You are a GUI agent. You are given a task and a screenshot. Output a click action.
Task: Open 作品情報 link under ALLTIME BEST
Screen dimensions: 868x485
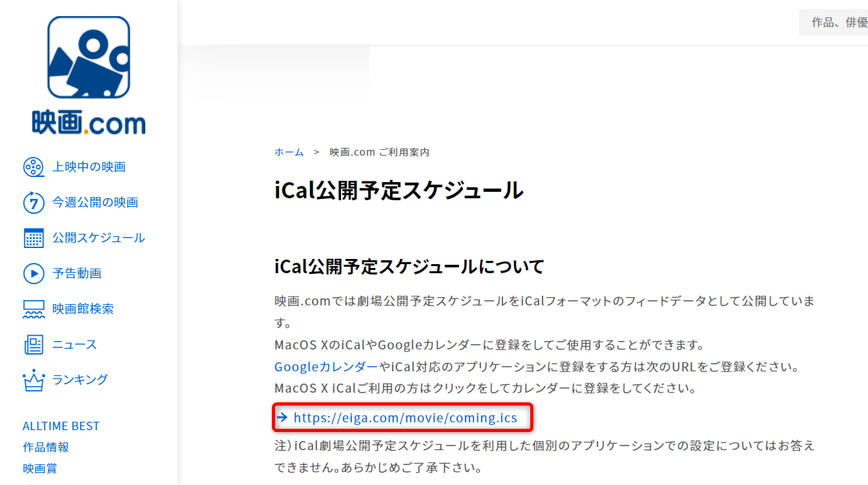coord(46,447)
